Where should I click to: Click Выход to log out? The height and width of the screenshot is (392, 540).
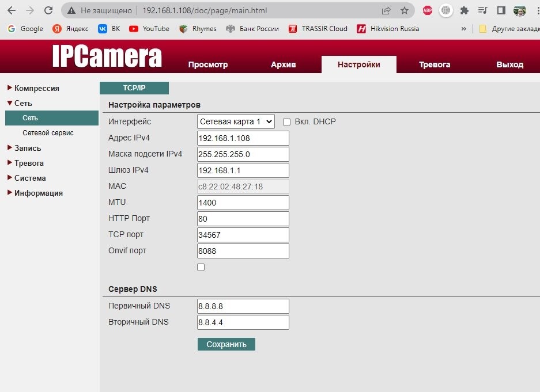509,64
